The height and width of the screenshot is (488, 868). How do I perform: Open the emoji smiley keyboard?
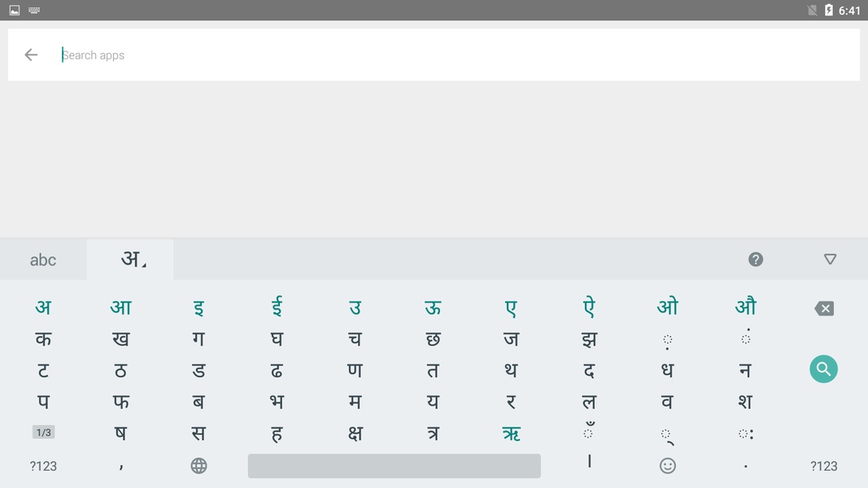coord(667,465)
